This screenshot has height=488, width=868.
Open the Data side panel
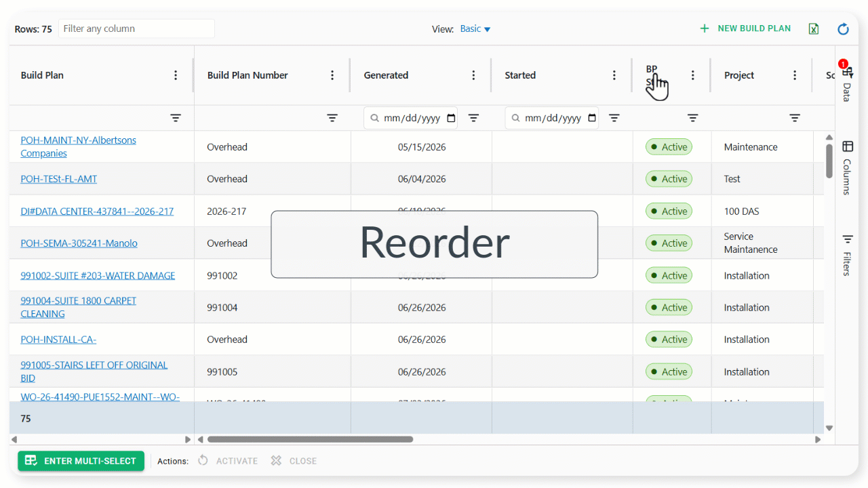(847, 83)
